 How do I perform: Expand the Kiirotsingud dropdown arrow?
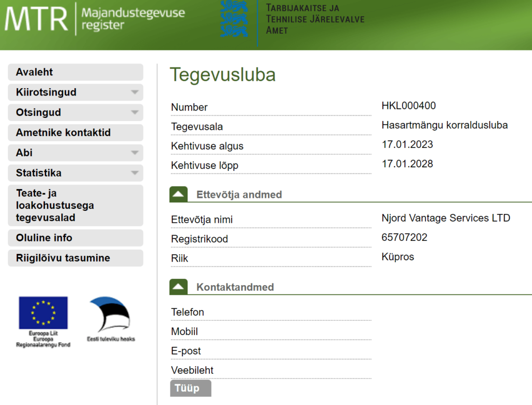point(135,92)
